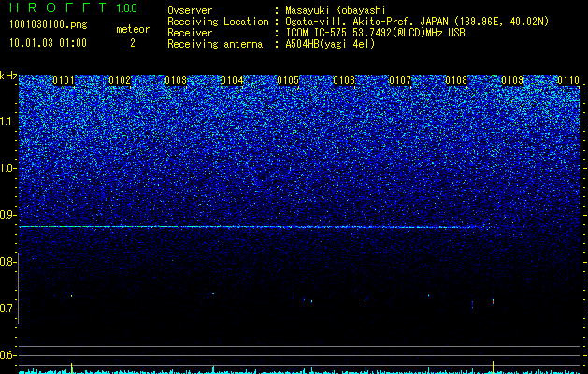This screenshot has width=588, height=374.
Task: Click the time marker 0104
Action: tap(232, 80)
